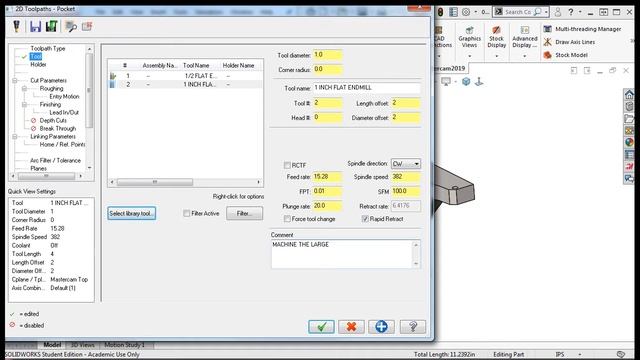Click the reload parameters icon in dialog toolbar
This screenshot has height=360, width=640.
[x=71, y=27]
